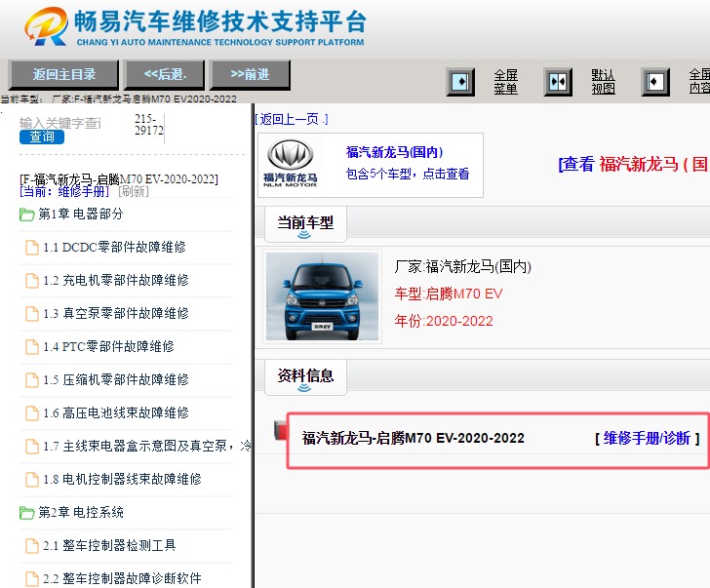Viewport: 710px width, 588px height.
Task: Select the 全屏菜单 label
Action: coord(506,82)
